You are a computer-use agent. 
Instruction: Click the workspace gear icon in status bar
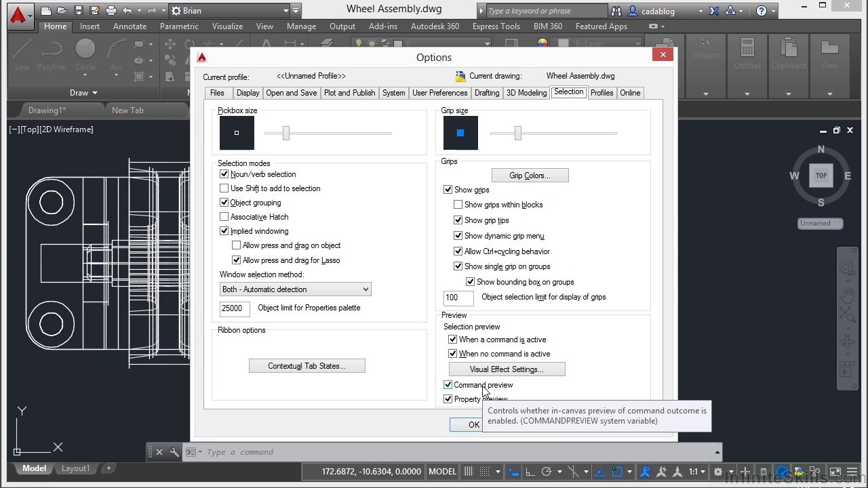[718, 471]
